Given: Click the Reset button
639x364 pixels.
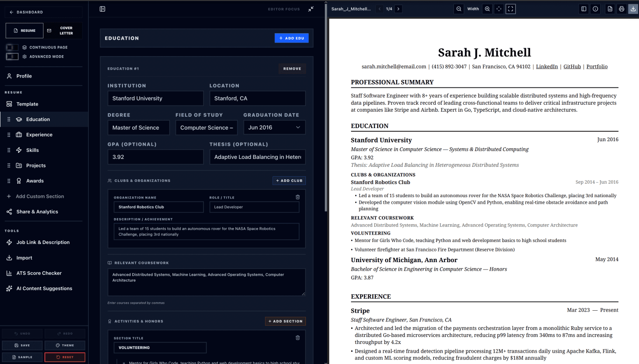Looking at the screenshot, I should point(65,357).
